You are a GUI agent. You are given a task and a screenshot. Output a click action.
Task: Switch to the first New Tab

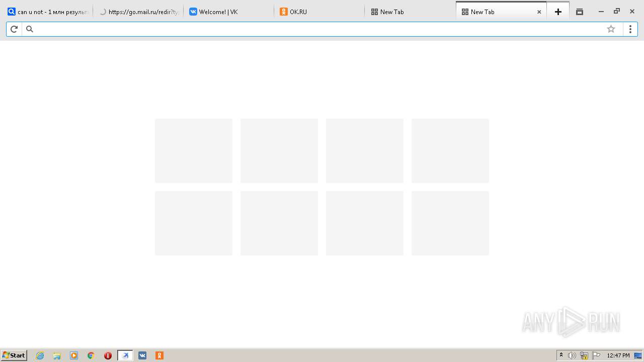point(410,12)
